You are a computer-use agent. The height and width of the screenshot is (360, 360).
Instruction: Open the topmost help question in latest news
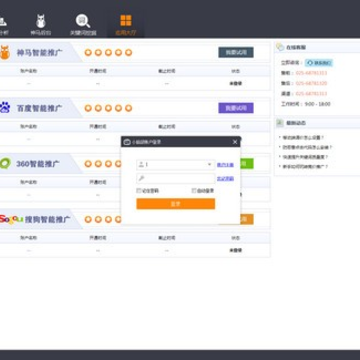[x=303, y=137]
